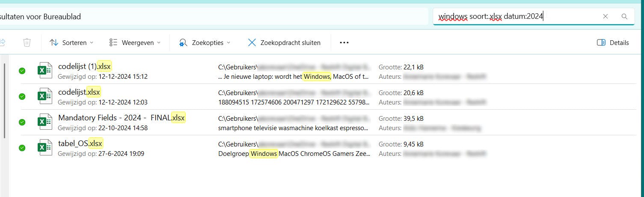Click the Excel icon for Mandatory Fields file
Image resolution: width=644 pixels, height=197 pixels.
click(x=42, y=122)
